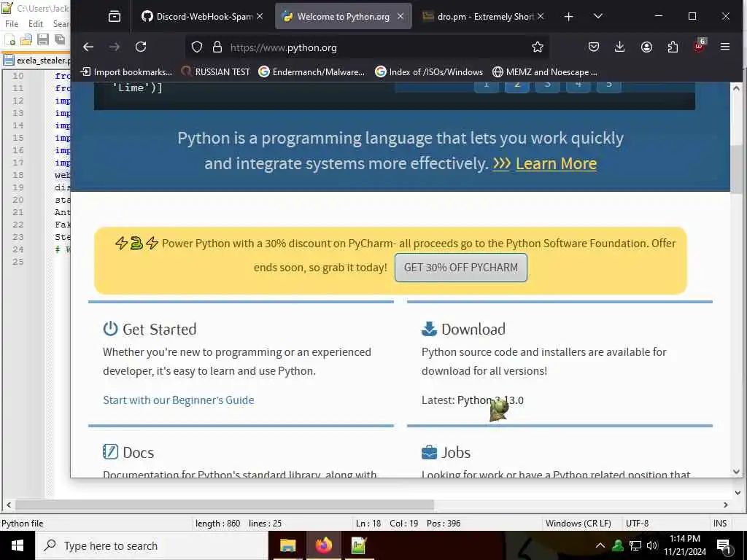Click the Jobs briefcase icon
This screenshot has width=747, height=560.
(429, 452)
